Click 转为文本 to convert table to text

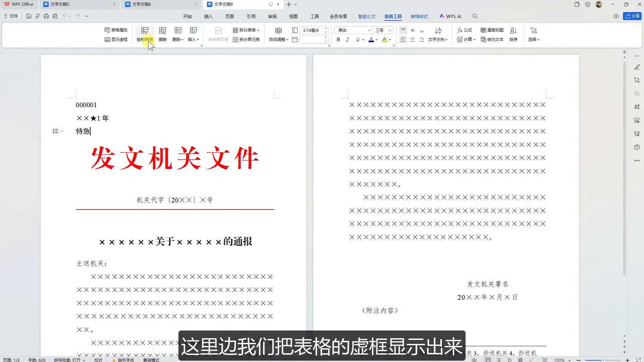coord(492,39)
